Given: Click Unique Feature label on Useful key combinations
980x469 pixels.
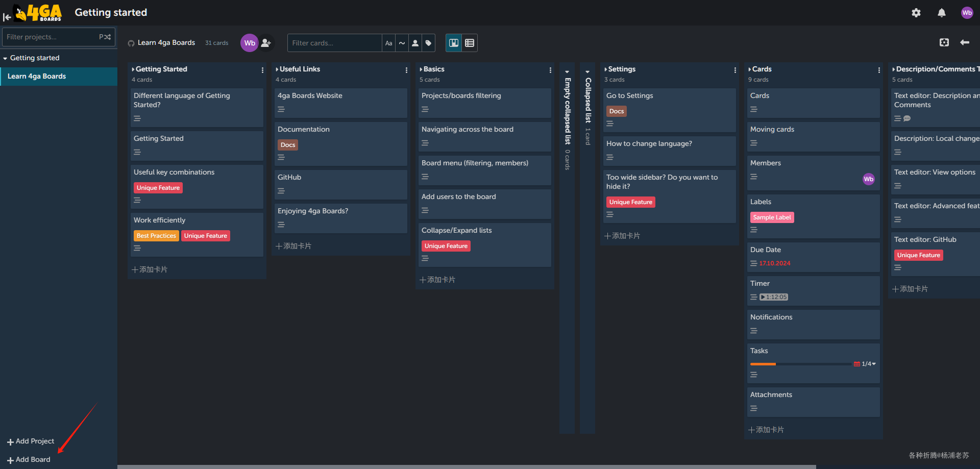Looking at the screenshot, I should coord(158,188).
